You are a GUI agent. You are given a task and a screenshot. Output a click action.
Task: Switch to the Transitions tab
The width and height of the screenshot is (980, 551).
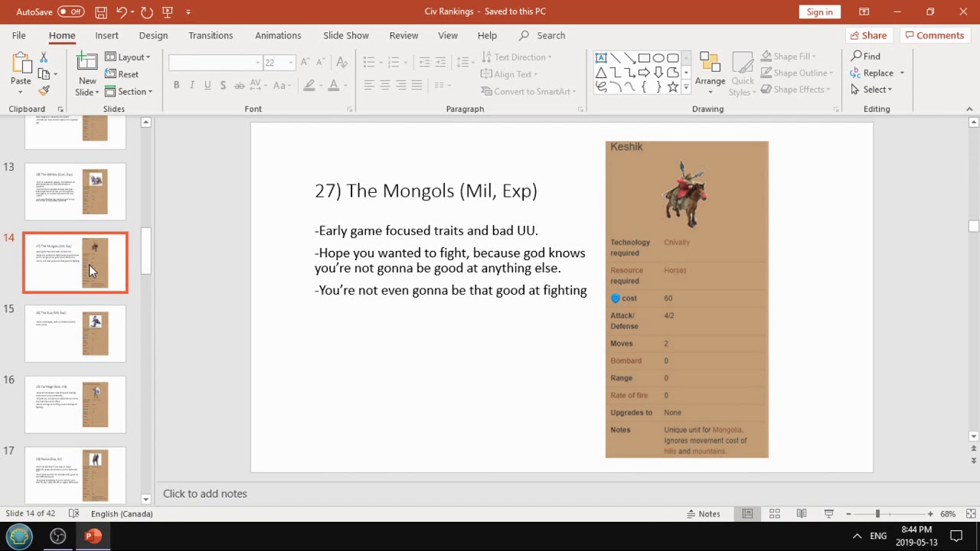[211, 35]
